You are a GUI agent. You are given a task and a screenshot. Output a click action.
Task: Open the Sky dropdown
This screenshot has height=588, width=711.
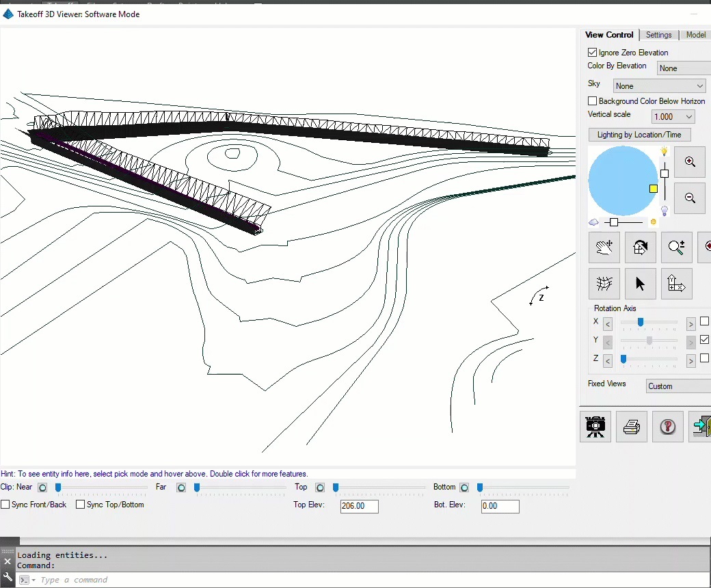[x=659, y=86]
